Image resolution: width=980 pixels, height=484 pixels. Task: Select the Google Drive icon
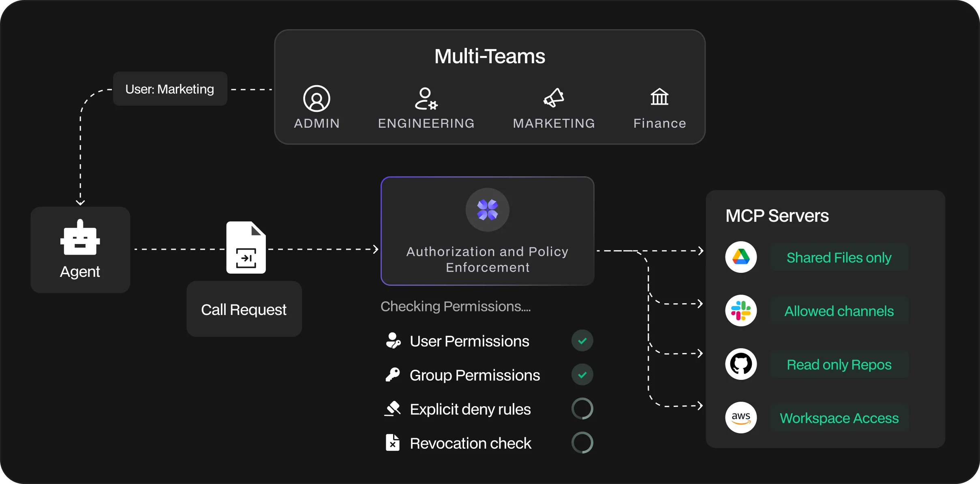click(741, 257)
